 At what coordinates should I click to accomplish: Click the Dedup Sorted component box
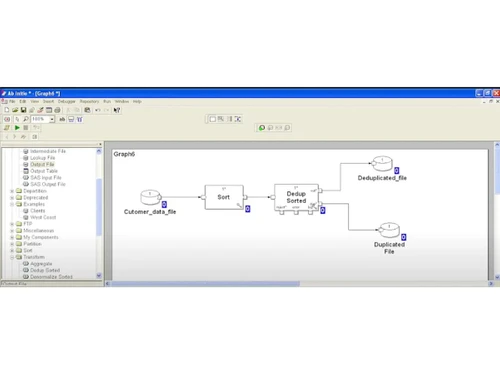[x=296, y=197]
